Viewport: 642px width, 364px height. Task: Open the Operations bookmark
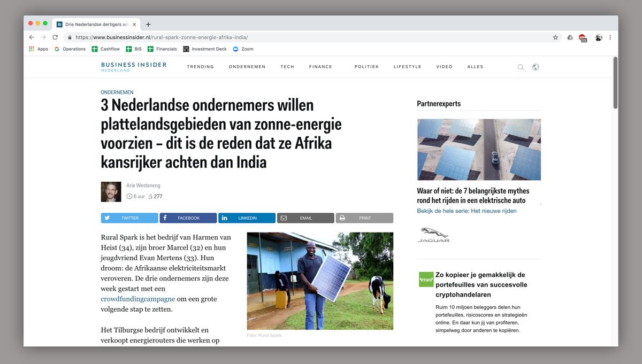coord(70,49)
